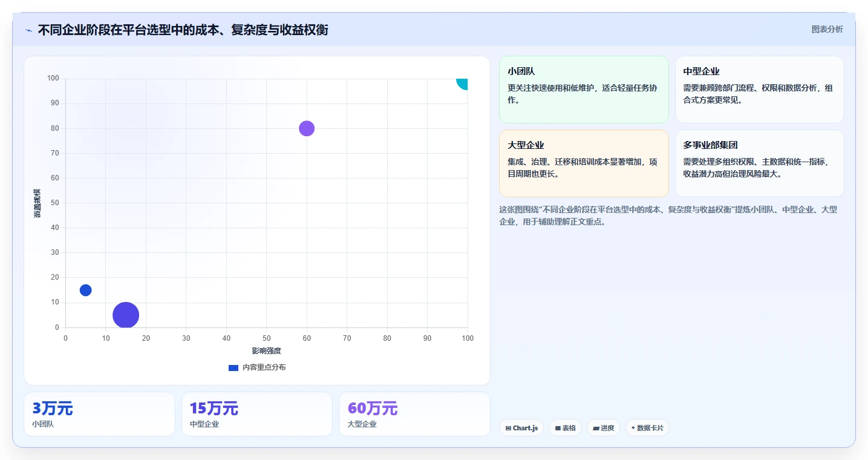Select the 进度 tag
This screenshot has width=868, height=460.
point(604,428)
